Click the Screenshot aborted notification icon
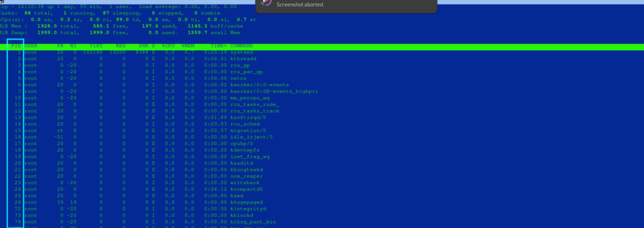Screen dimensions: 644x228 [x=266, y=2]
